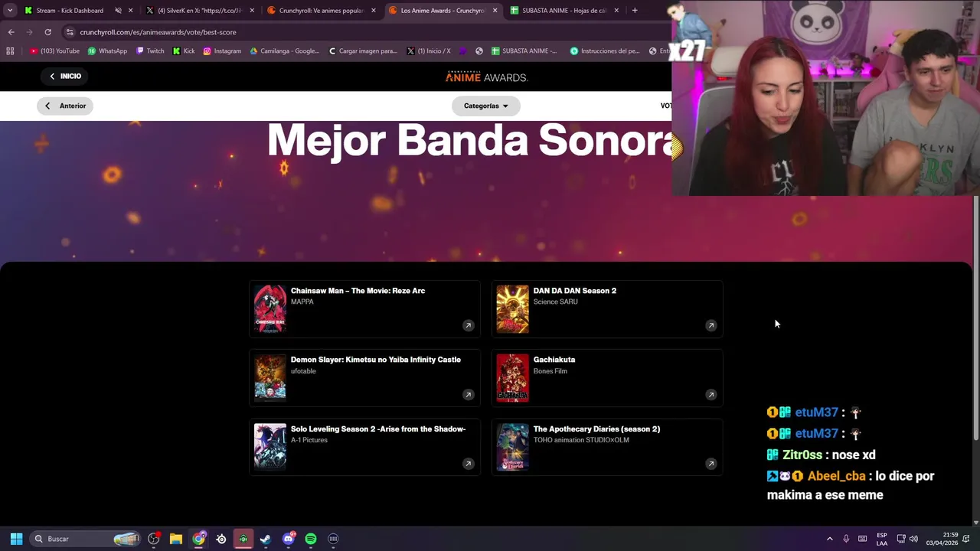Viewport: 980px width, 551px height.
Task: Open Demon Slayer Infinity Castle details arrow
Action: coord(468,395)
